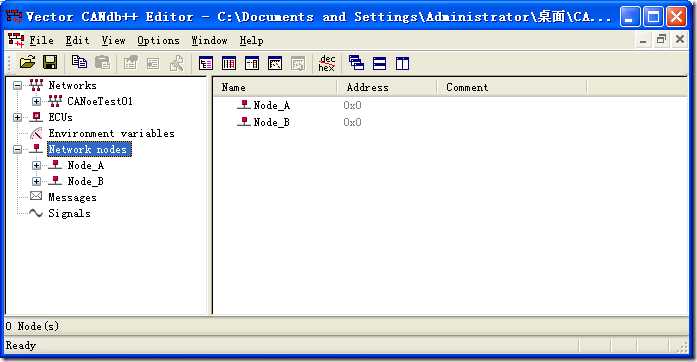Collapse the Network nodes tree branch
This screenshot has height=362, width=697.
(x=17, y=149)
